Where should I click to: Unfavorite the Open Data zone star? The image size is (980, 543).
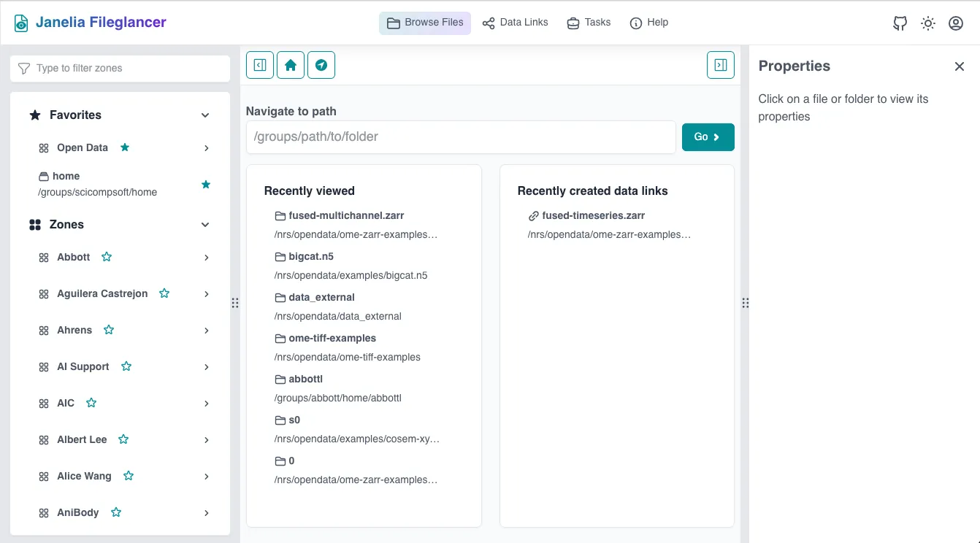pyautogui.click(x=125, y=147)
